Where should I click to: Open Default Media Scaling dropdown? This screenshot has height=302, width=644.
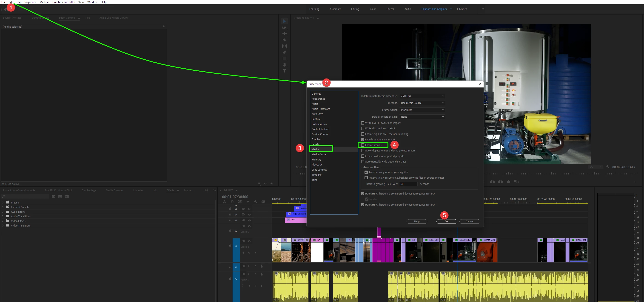pos(422,117)
